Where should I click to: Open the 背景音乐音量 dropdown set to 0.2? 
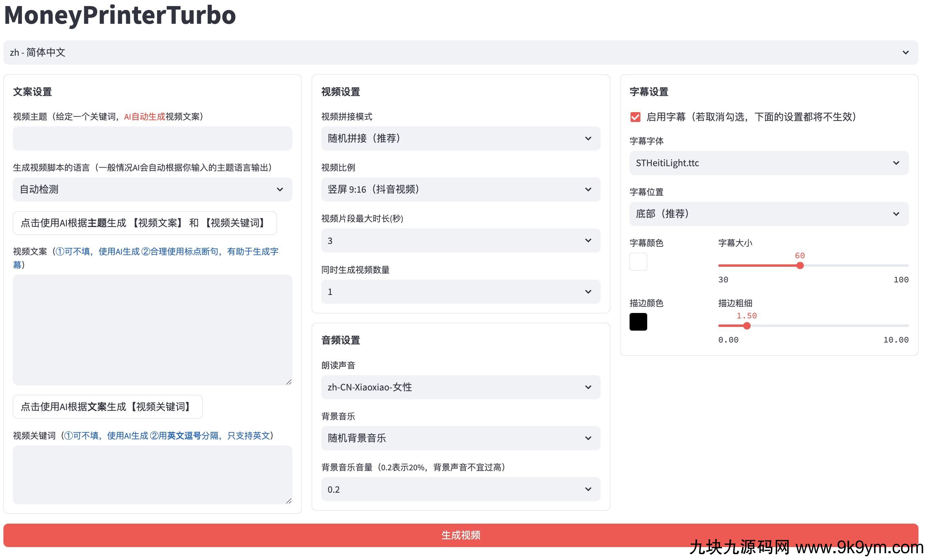coord(460,489)
